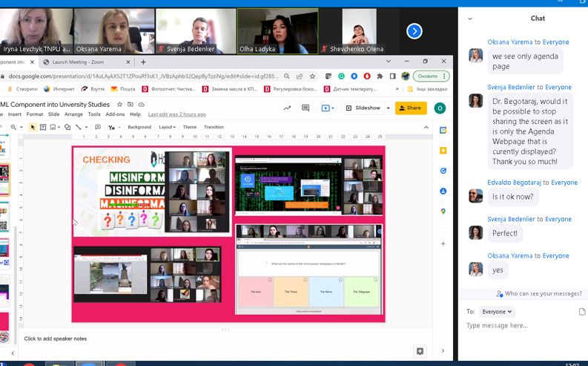Open the Everyone recipient dropdown
The height and width of the screenshot is (366, 588).
(x=497, y=312)
